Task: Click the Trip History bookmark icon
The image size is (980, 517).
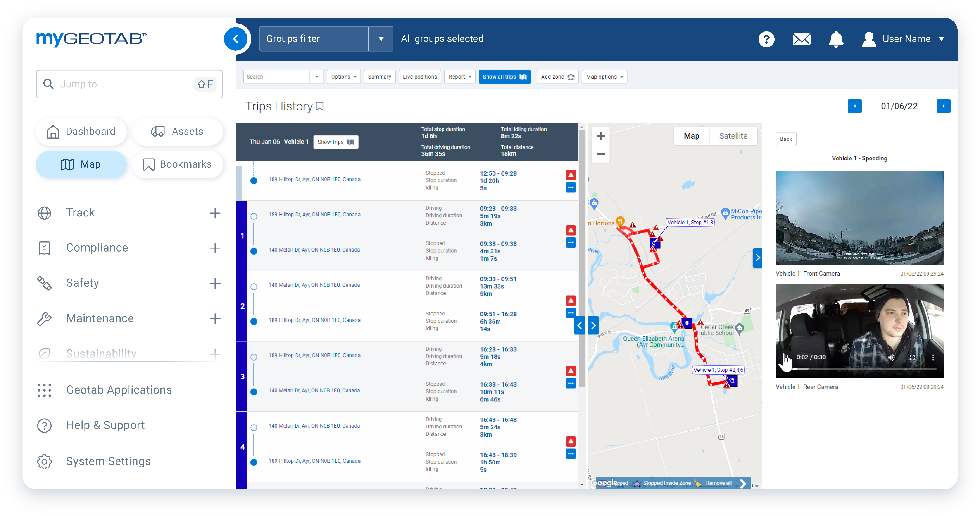Action: 321,106
